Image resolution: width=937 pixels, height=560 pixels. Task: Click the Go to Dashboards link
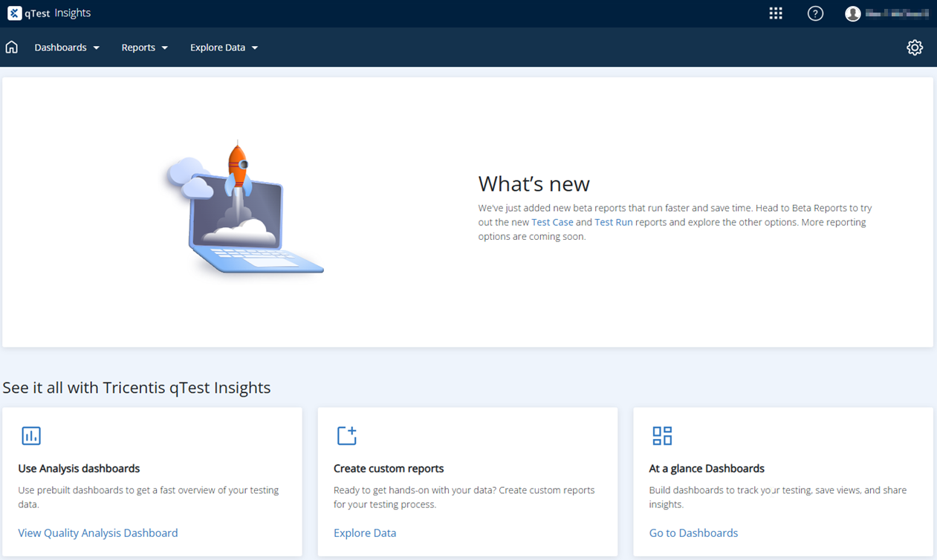pyautogui.click(x=693, y=533)
